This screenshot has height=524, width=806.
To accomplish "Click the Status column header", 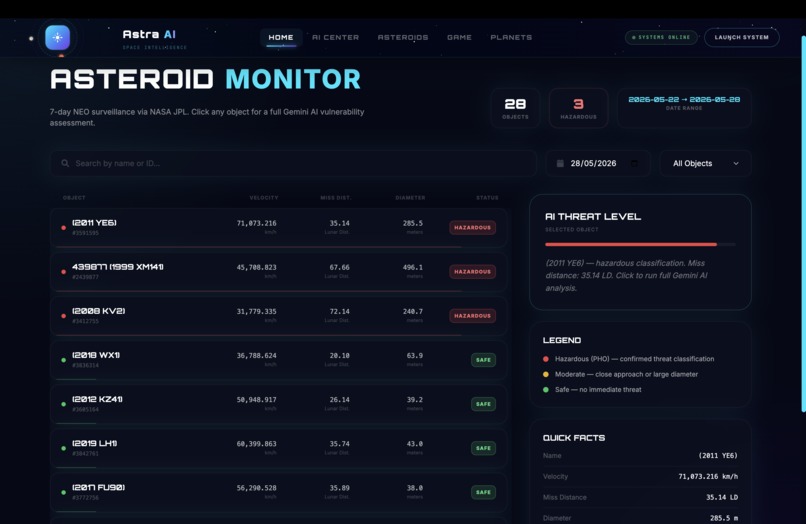I will point(487,197).
